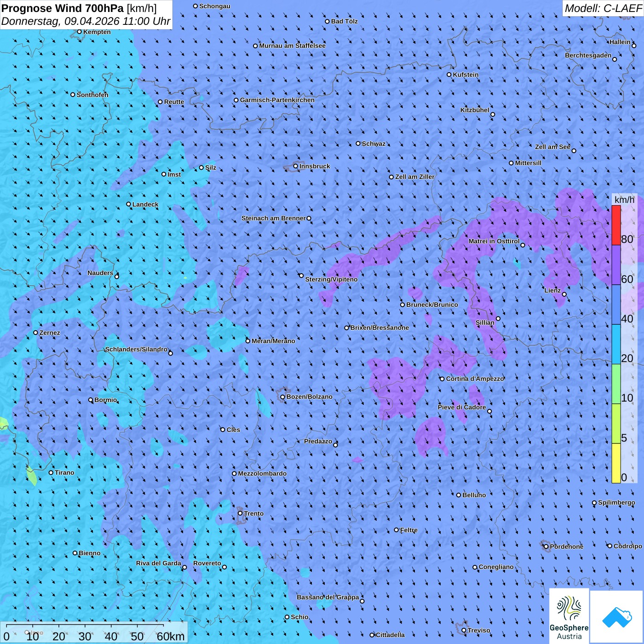Image resolution: width=644 pixels, height=644 pixels.
Task: Click the Bormio city marker
Action: pyautogui.click(x=91, y=400)
